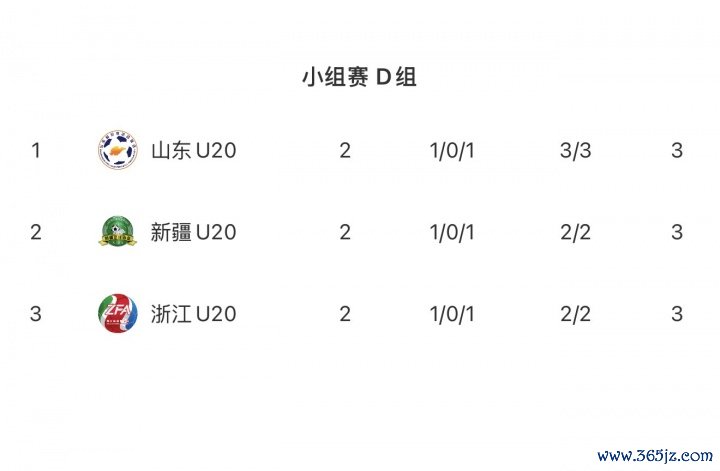
Task: Click 新疆 U20 win/draw/loss record
Action: tap(452, 232)
